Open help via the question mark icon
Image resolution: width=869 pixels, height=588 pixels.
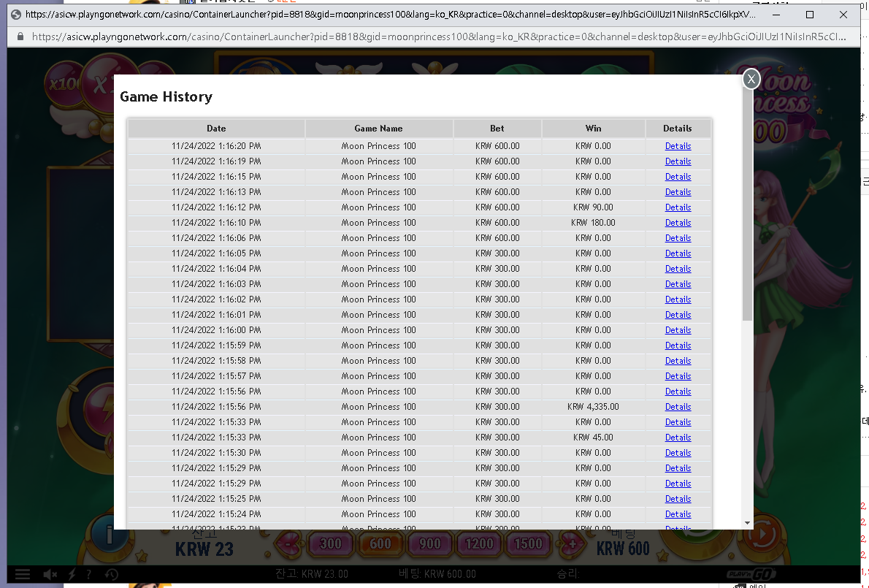pos(88,574)
